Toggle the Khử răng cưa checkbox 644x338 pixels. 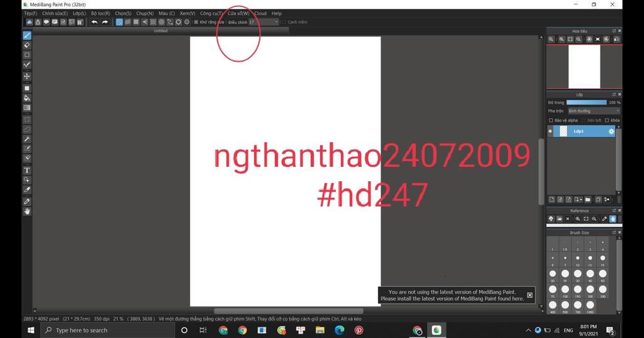tap(196, 22)
